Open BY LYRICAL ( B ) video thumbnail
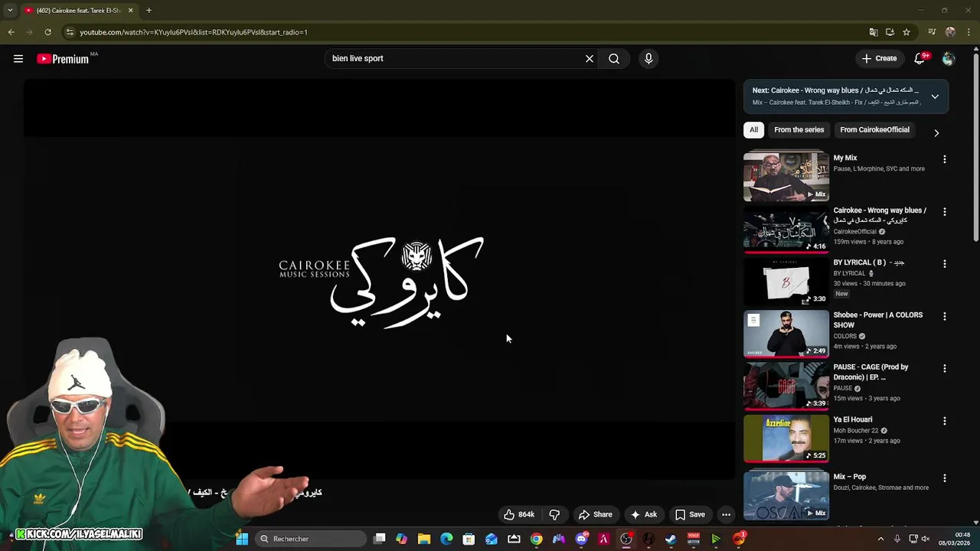980x551 pixels. pos(786,281)
